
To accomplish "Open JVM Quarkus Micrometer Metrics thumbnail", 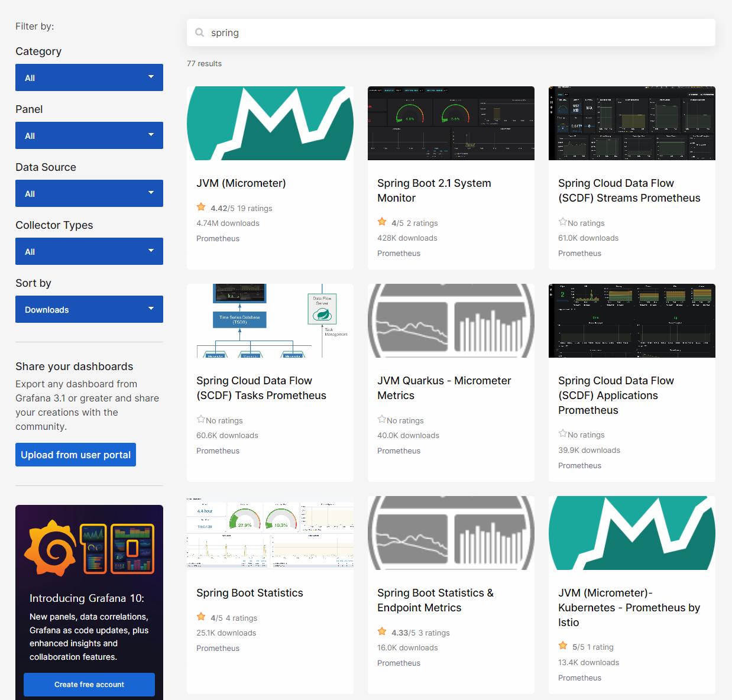I will coord(451,320).
